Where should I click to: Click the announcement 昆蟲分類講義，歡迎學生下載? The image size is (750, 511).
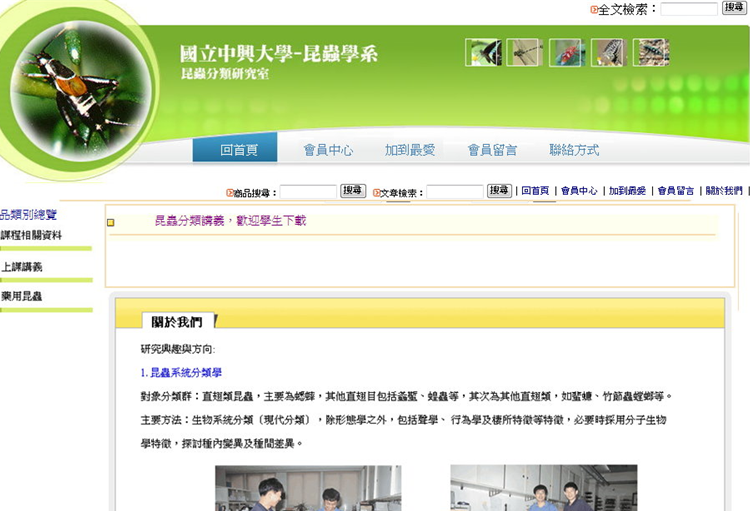(231, 221)
